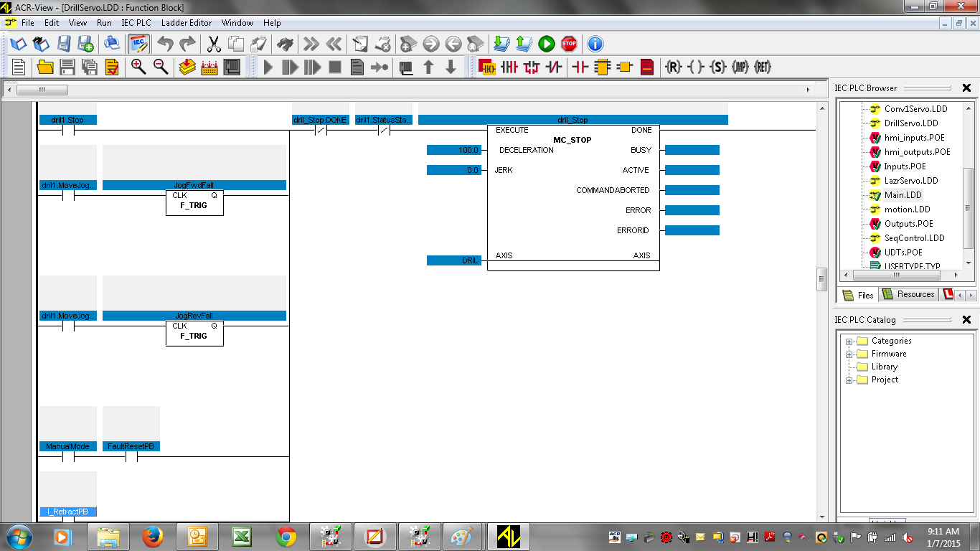Toggle the IEC editor mode button
This screenshot has height=551, width=980.
138,44
